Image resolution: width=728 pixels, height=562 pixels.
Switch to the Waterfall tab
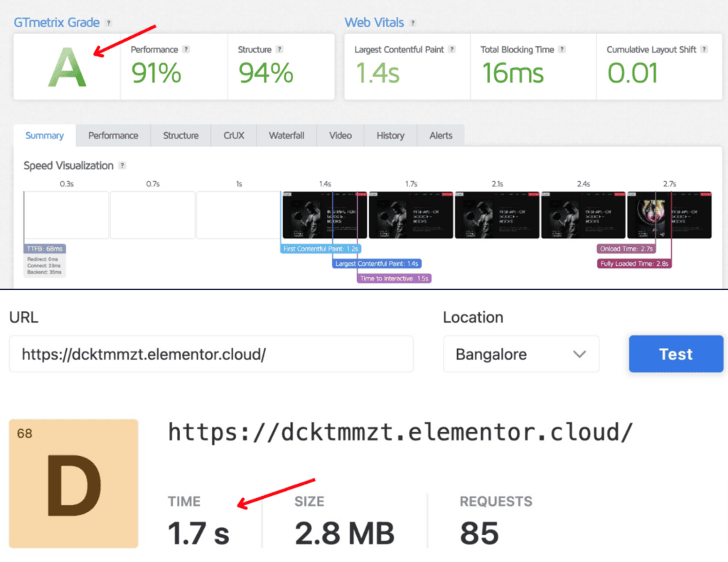tap(286, 135)
